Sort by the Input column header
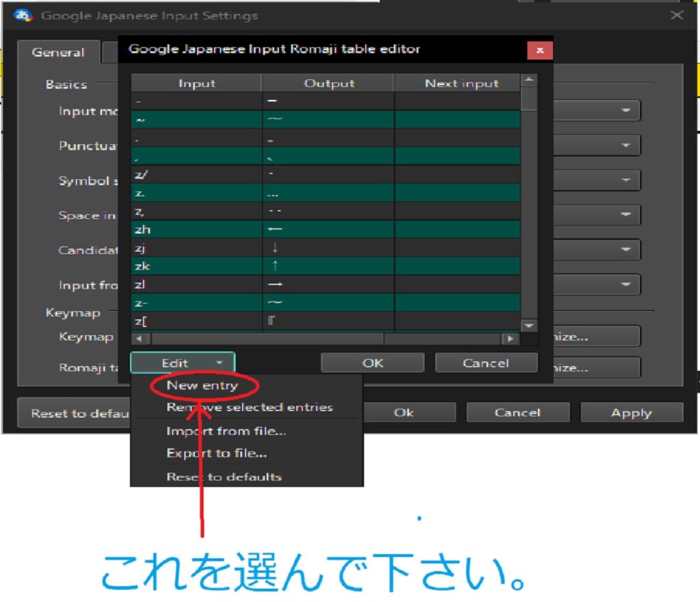The image size is (700, 602). tap(196, 83)
